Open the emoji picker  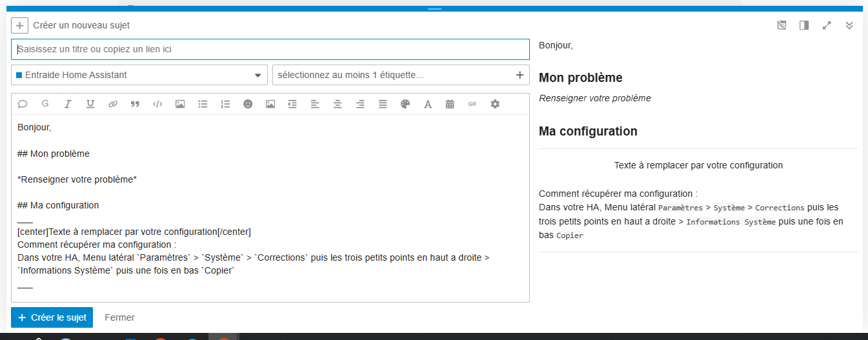click(248, 104)
